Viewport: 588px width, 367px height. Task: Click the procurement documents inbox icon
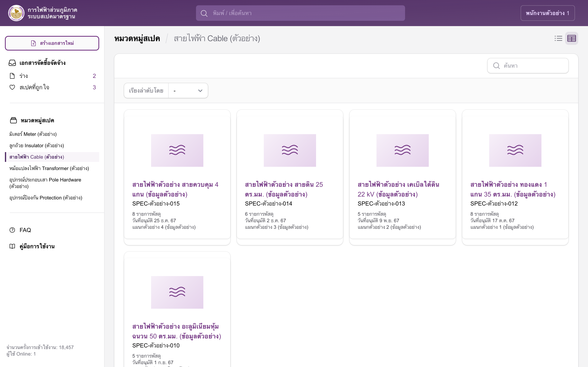click(12, 63)
